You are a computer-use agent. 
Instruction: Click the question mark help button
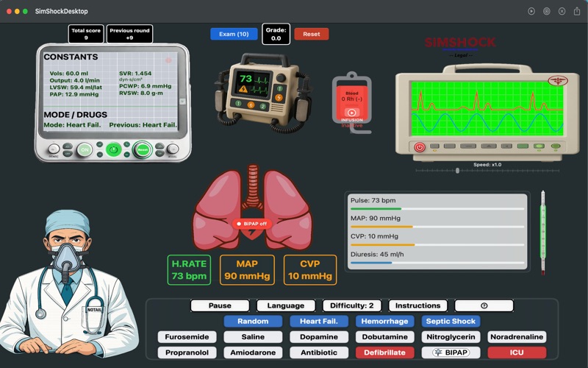click(x=484, y=305)
